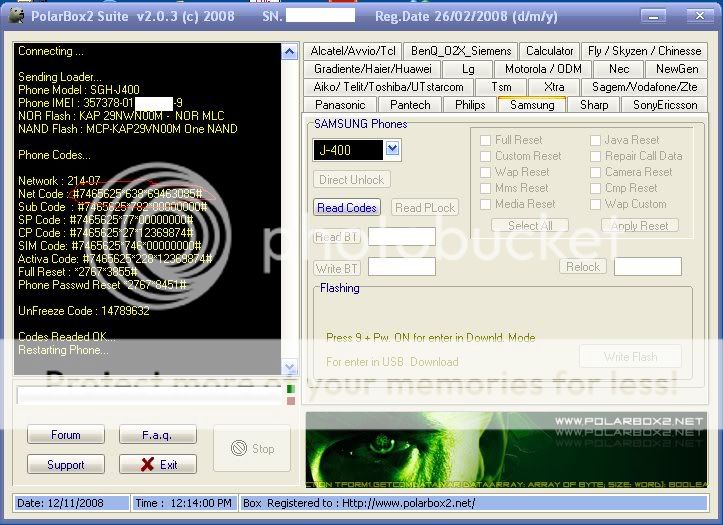Click the Exit button label
723x525 pixels.
[169, 465]
